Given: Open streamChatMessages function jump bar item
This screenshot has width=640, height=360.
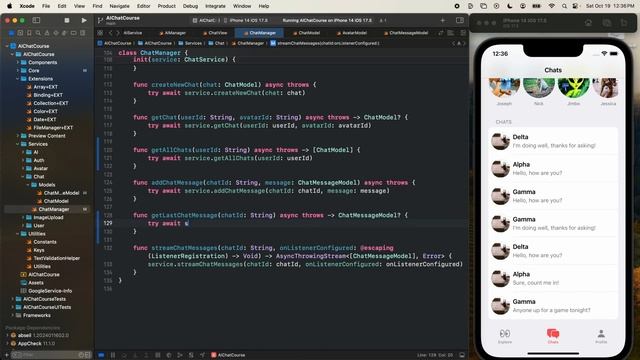Looking at the screenshot, I should point(325,43).
